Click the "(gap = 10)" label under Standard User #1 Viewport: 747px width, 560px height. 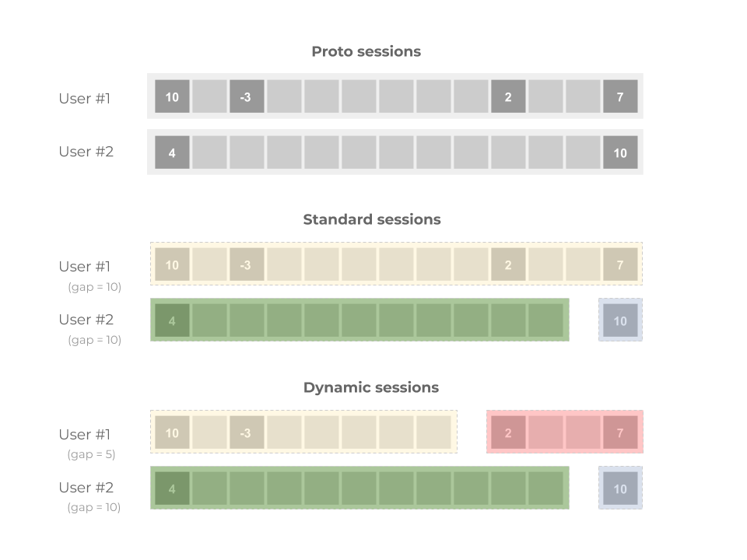coord(94,287)
